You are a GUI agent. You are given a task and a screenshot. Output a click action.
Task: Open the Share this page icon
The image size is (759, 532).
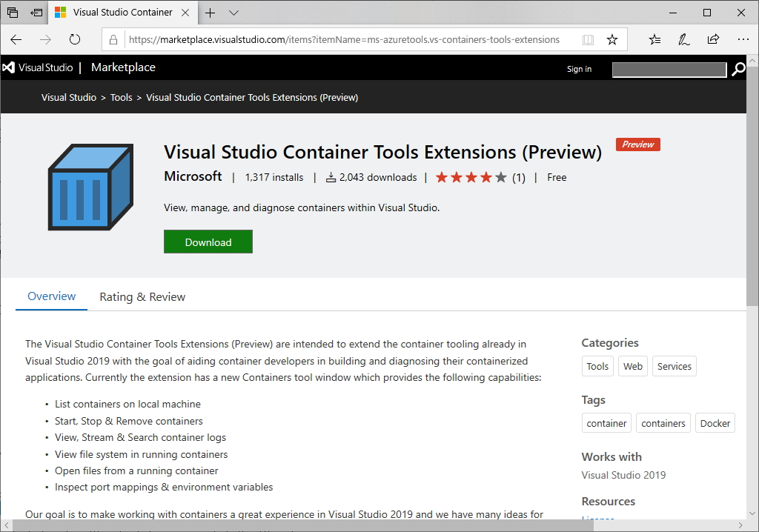pos(714,39)
